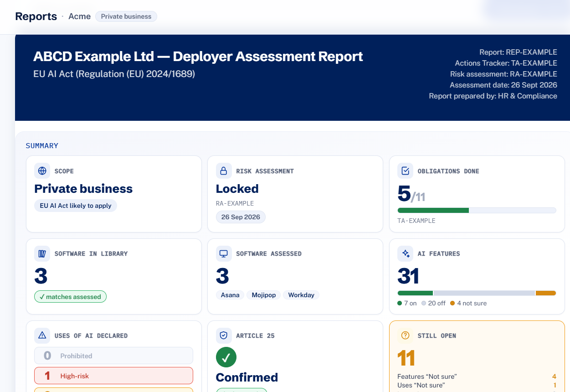Screen dimensions: 570x392
Task: Click the Risk Assessment lock icon
Action: [224, 171]
